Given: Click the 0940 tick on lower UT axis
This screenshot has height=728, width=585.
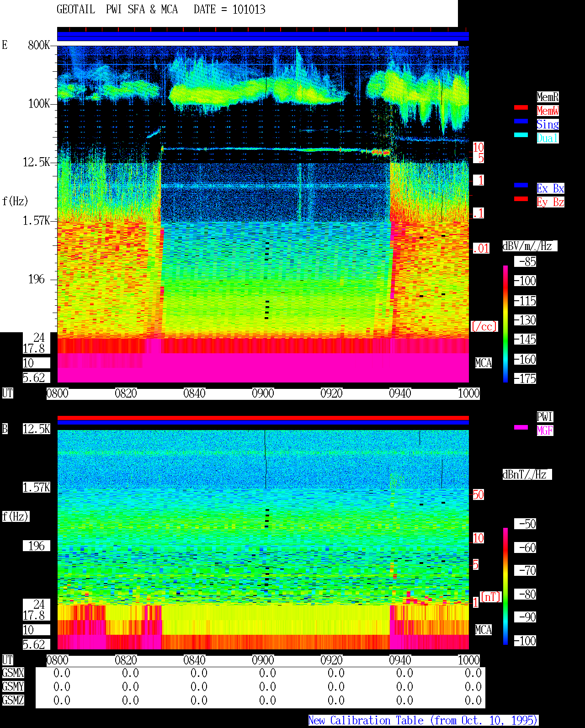Looking at the screenshot, I should coord(400,660).
